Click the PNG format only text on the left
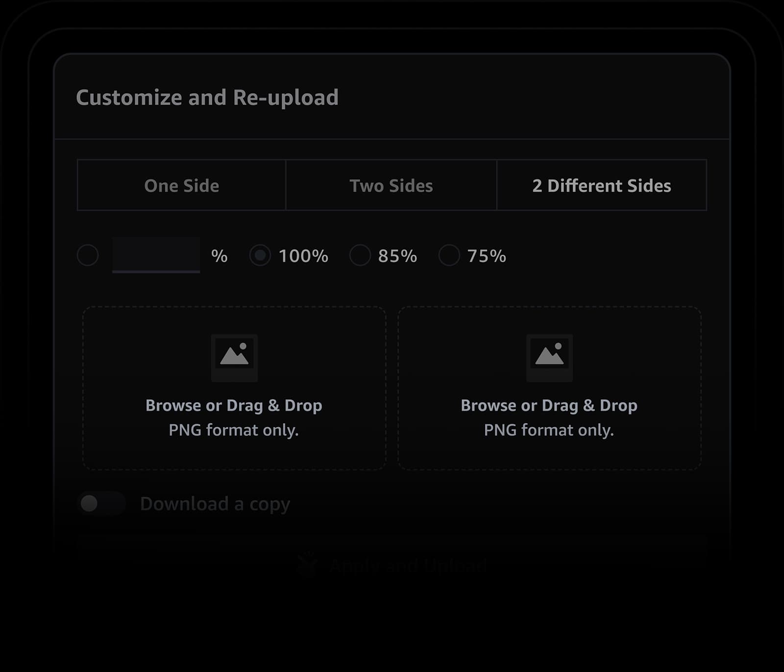The width and height of the screenshot is (784, 672). [x=233, y=430]
